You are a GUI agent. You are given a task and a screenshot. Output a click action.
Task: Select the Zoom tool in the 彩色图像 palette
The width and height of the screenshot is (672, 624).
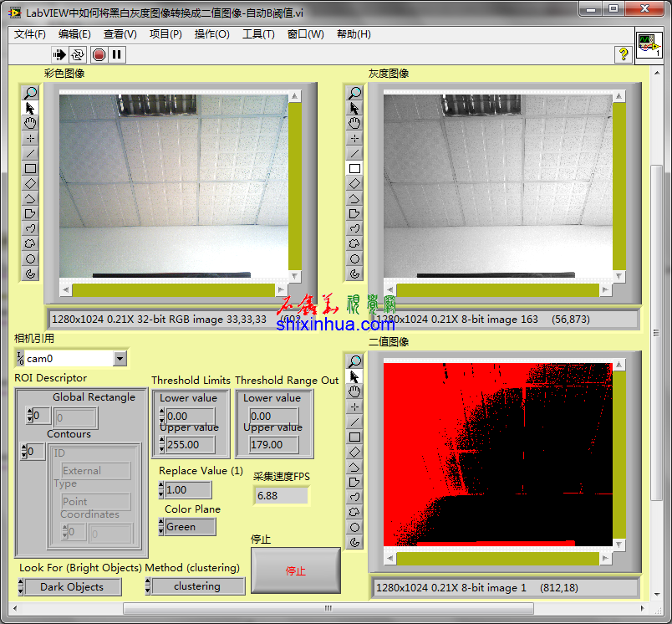[30, 93]
